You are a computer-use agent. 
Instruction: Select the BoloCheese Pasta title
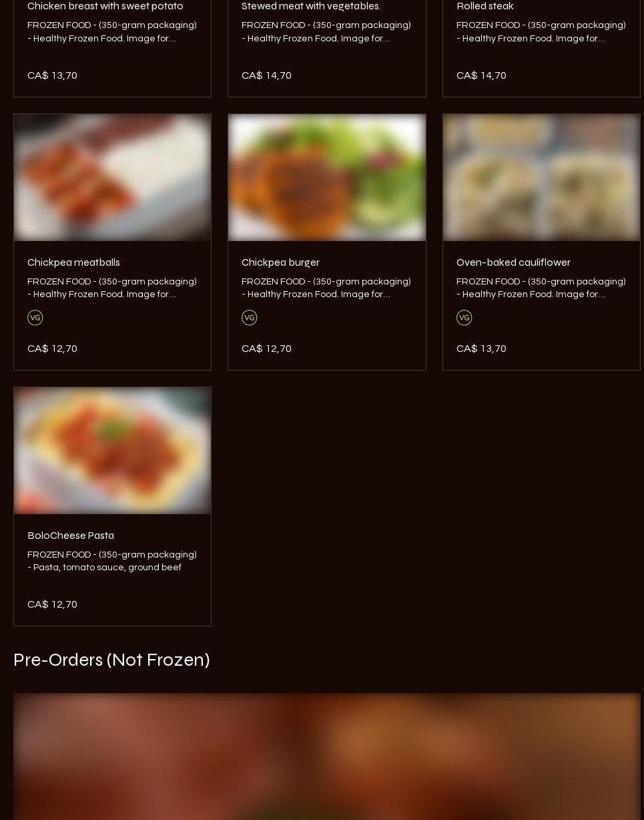click(71, 536)
